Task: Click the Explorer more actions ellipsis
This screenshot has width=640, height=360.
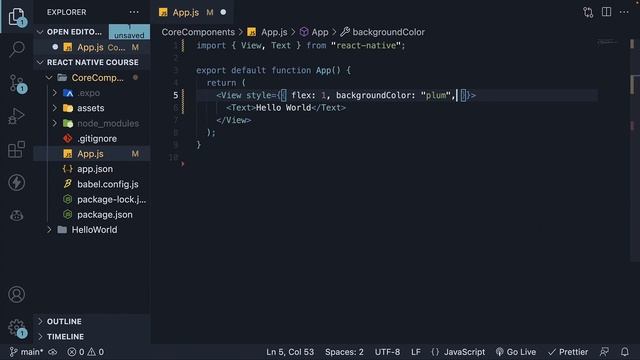Action: point(134,12)
